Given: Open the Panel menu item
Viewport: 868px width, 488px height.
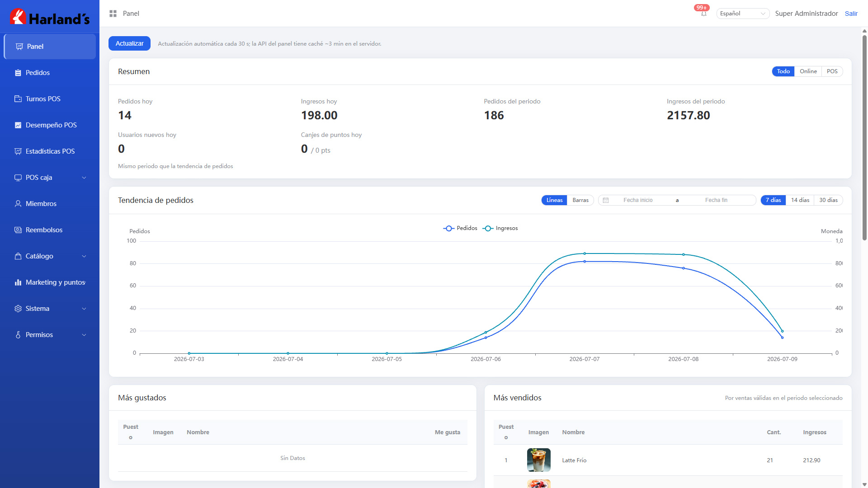Looking at the screenshot, I should coord(50,47).
